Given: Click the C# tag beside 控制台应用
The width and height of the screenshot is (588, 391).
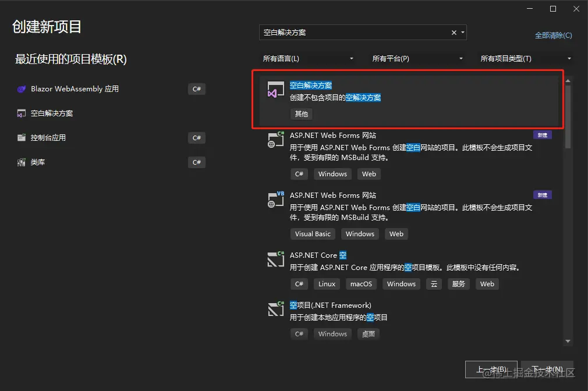Looking at the screenshot, I should [x=197, y=137].
